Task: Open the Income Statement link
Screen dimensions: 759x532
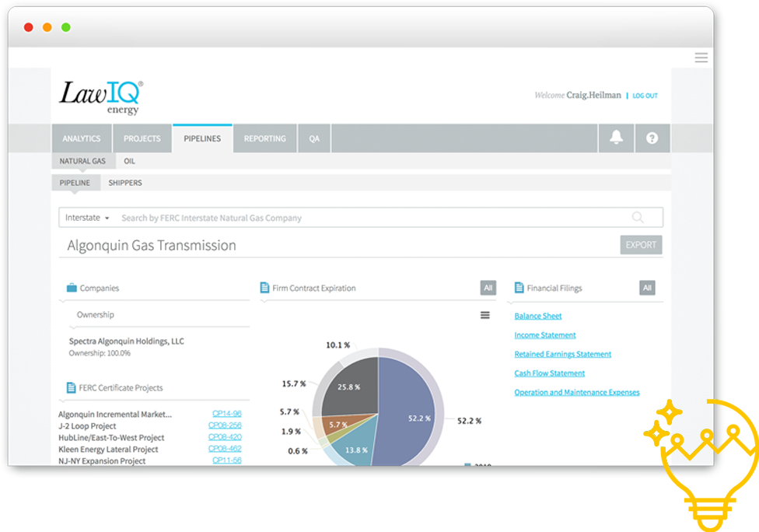Action: pyautogui.click(x=544, y=334)
